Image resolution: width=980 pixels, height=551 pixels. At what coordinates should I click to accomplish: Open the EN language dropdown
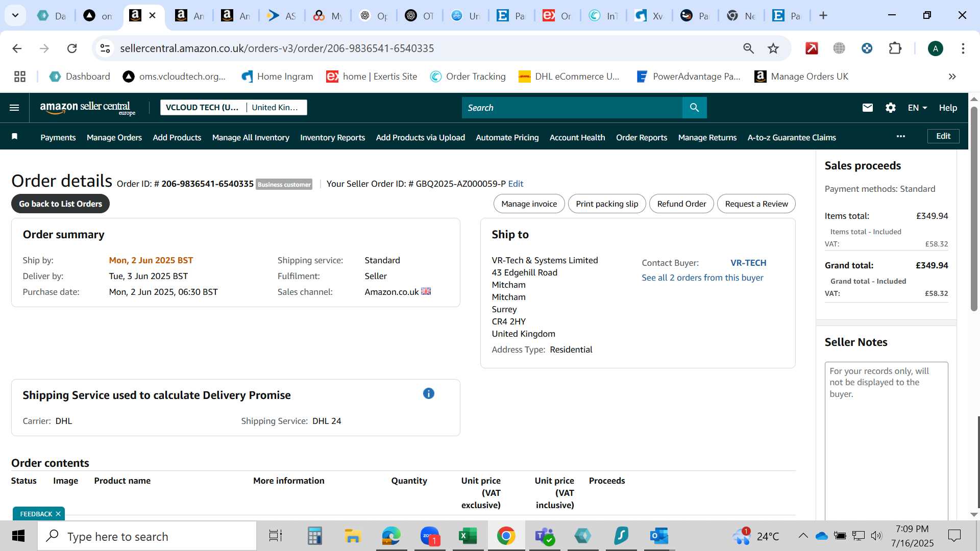[917, 108]
